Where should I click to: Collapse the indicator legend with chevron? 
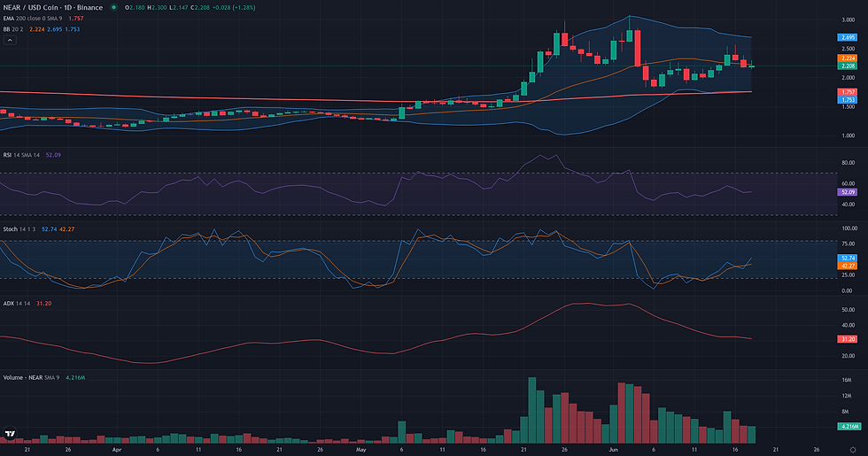10,41
